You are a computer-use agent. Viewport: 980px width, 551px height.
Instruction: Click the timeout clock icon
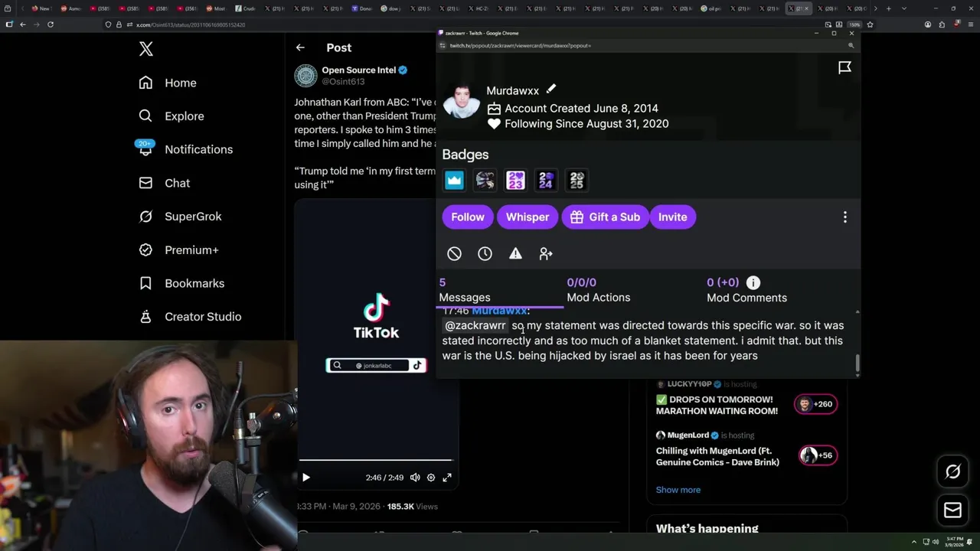tap(485, 253)
